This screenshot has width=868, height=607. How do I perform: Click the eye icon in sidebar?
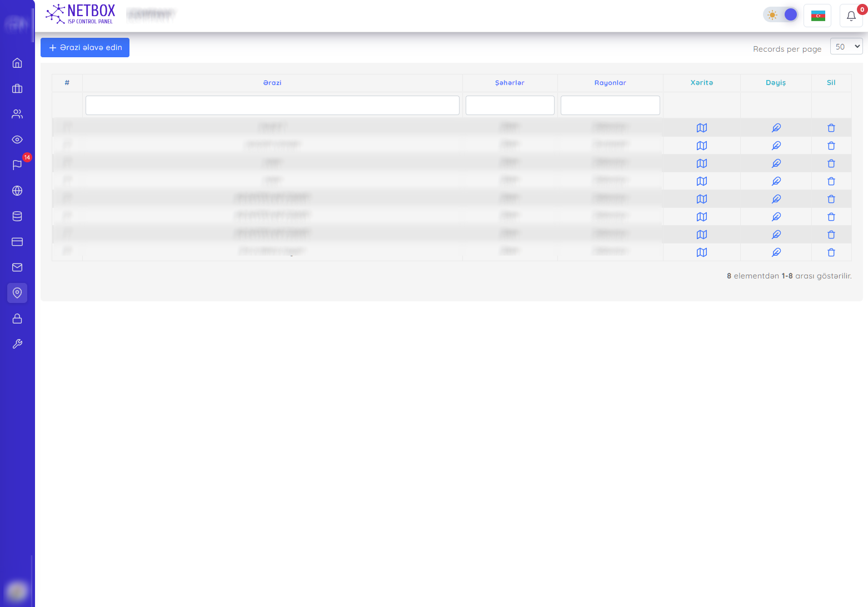(17, 140)
